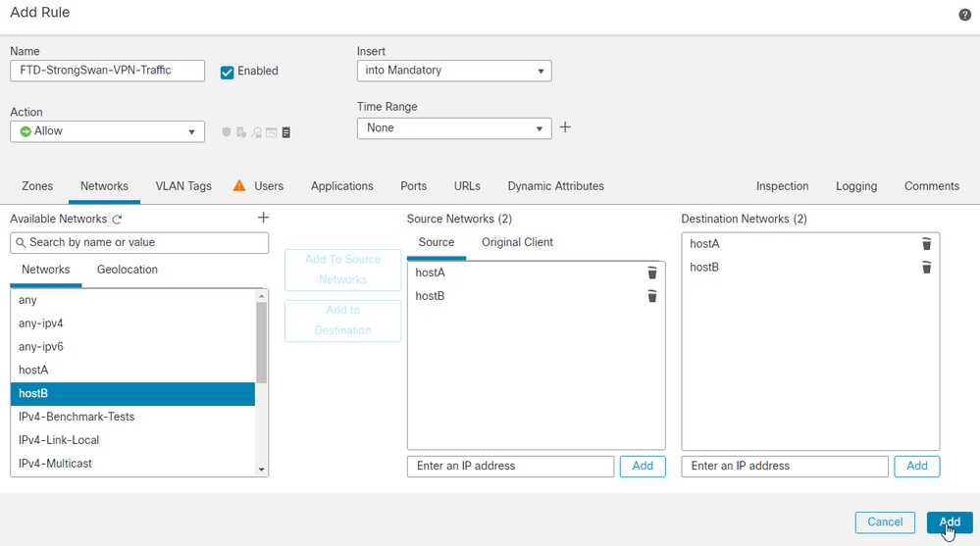This screenshot has height=546, width=980.
Task: Open the Logging tab
Action: click(856, 186)
